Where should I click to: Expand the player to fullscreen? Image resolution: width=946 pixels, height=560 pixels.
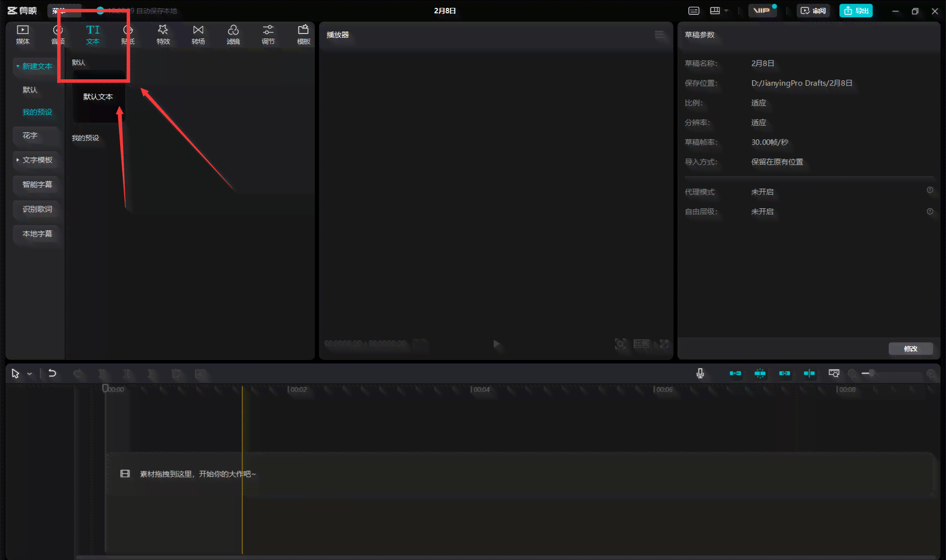(664, 344)
